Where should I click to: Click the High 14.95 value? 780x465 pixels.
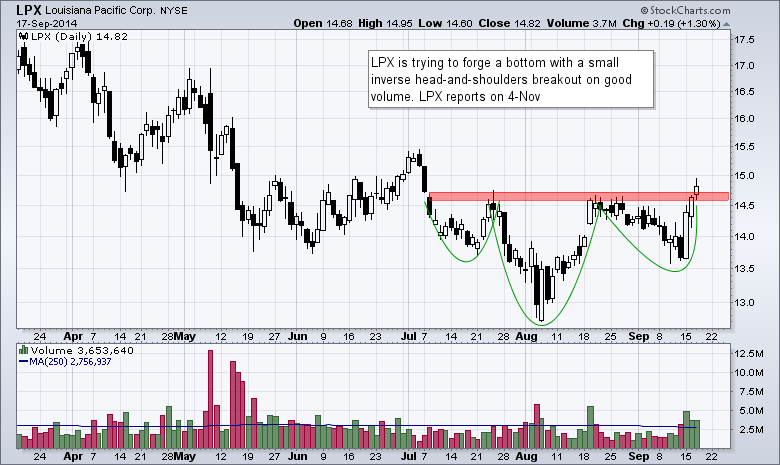[385, 23]
